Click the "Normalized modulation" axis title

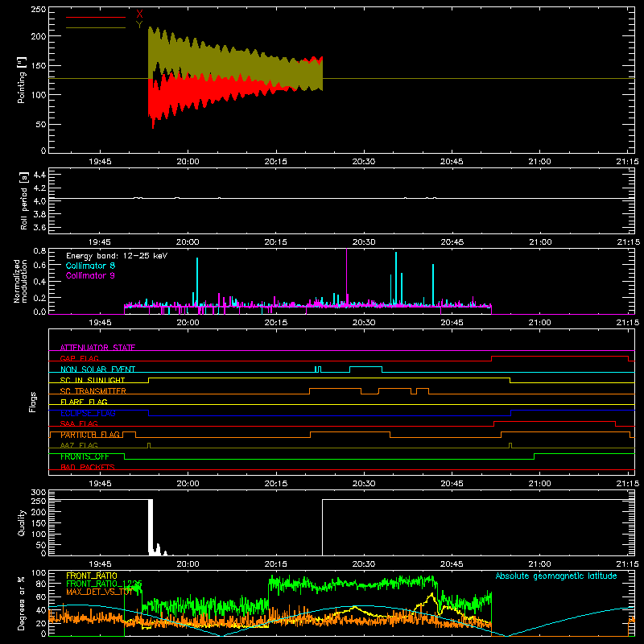coord(20,281)
